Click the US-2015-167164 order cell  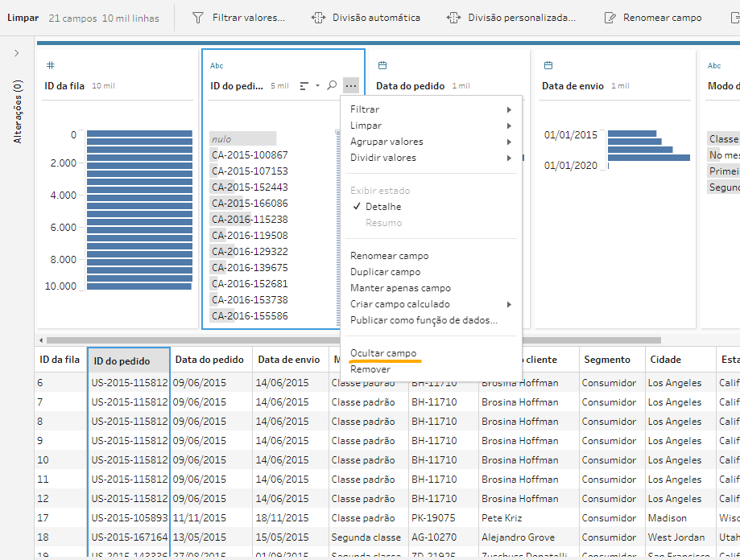tap(129, 537)
